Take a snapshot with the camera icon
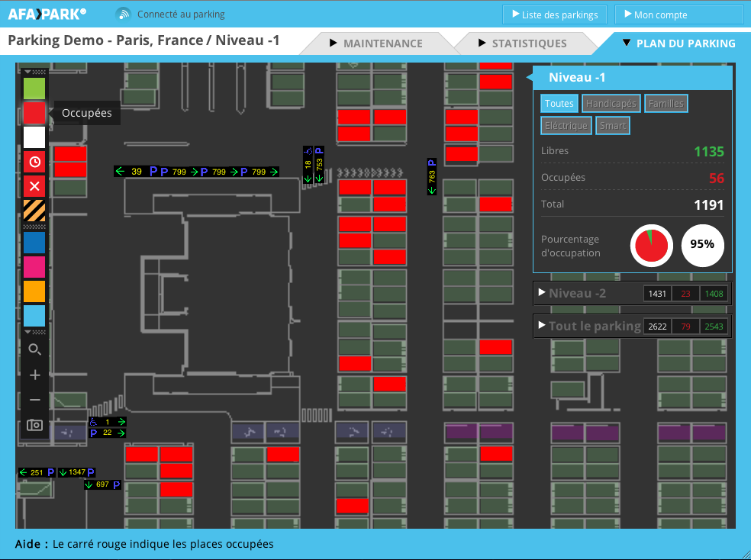The height and width of the screenshot is (560, 751). click(x=34, y=425)
